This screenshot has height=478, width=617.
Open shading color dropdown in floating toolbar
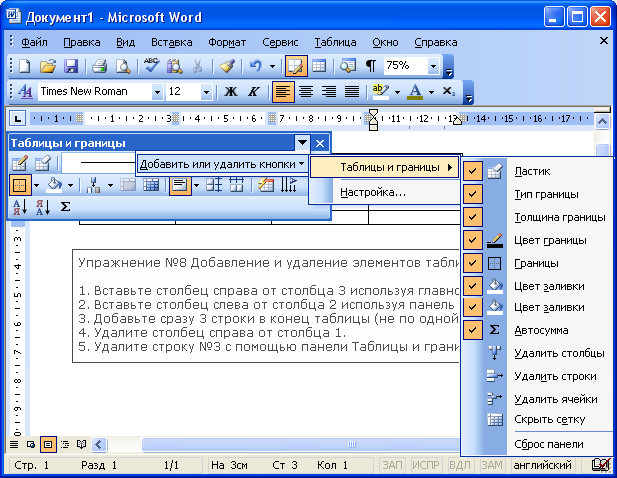(x=70, y=185)
